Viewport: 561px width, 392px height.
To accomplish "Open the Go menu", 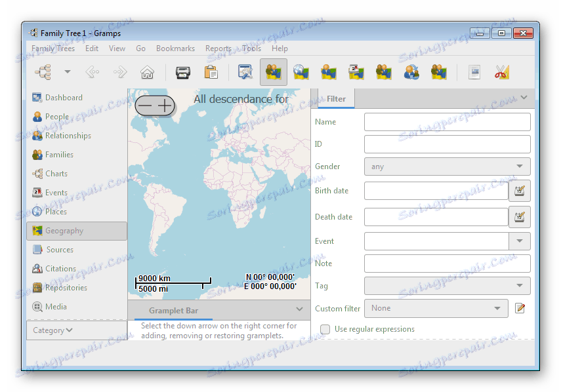I will [x=140, y=49].
